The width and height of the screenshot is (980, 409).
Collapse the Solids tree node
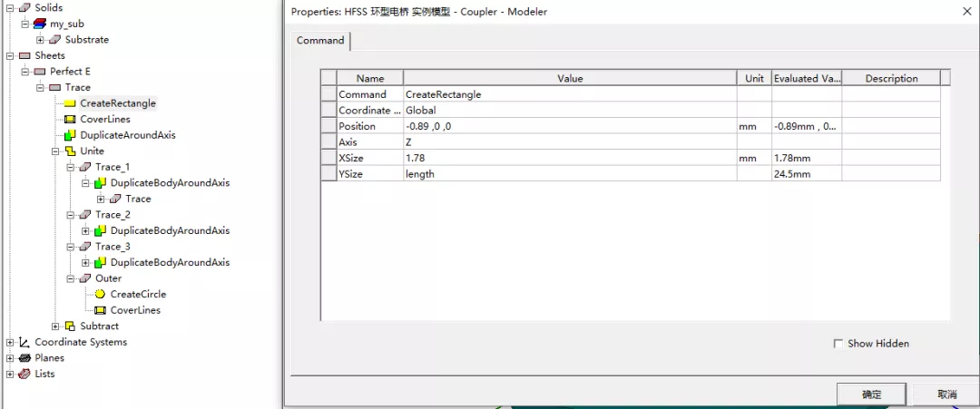click(x=10, y=7)
